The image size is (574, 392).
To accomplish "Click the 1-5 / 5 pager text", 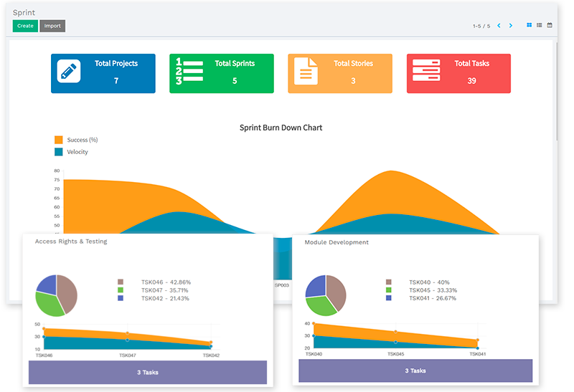I will [x=481, y=26].
